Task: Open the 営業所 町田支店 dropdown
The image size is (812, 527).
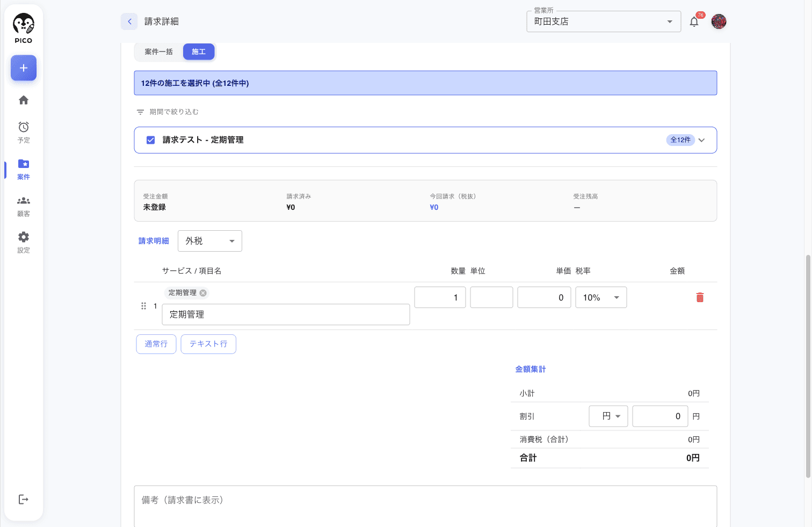Action: [x=604, y=21]
